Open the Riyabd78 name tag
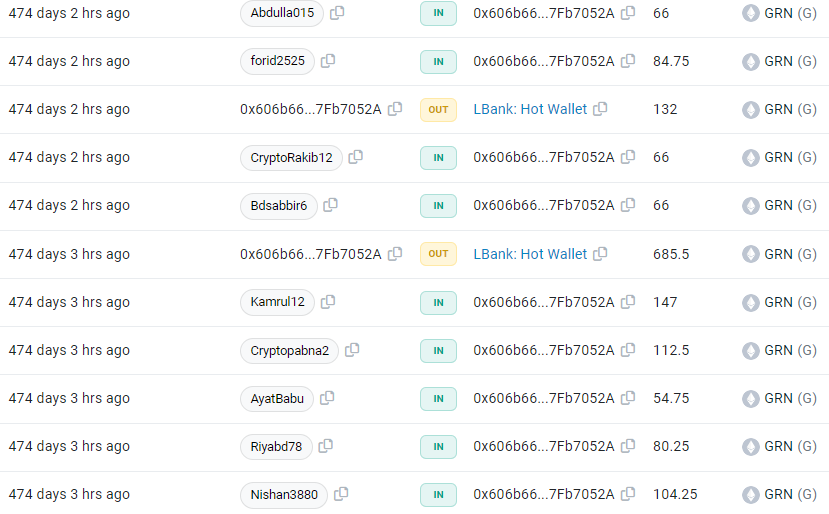The width and height of the screenshot is (829, 514). (276, 447)
